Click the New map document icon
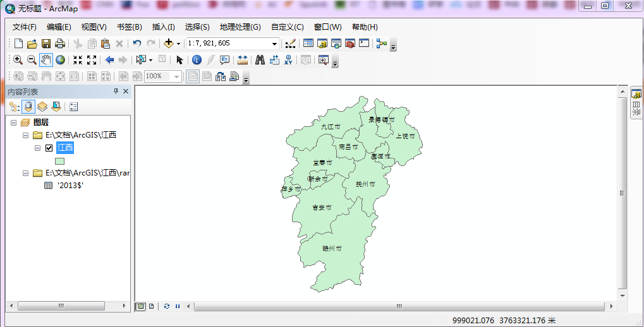Viewport: 644px width, 327px height. coord(18,44)
